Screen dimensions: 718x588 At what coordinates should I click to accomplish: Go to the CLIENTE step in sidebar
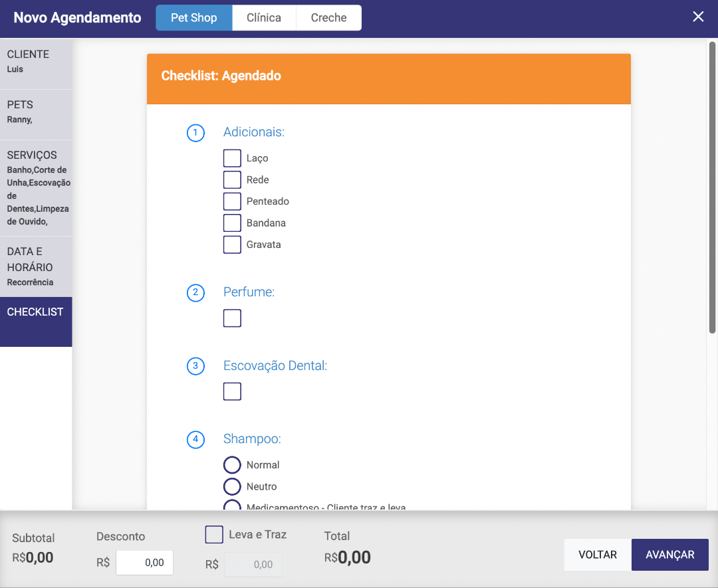(x=36, y=64)
